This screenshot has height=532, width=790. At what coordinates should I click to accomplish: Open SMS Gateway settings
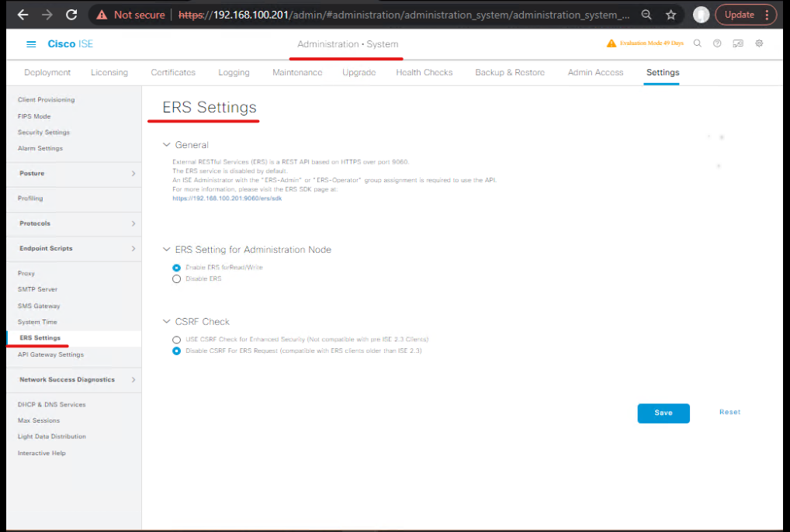[x=39, y=306]
